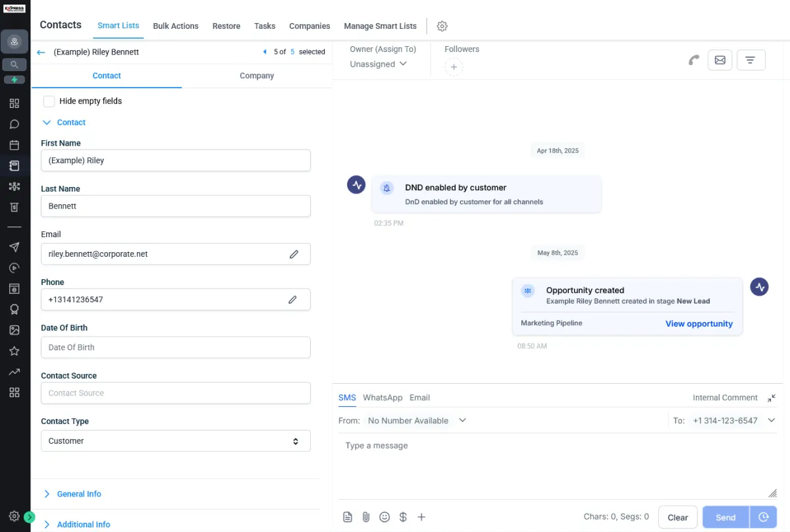This screenshot has height=532, width=790.
Task: Add a follower with plus icon
Action: point(454,67)
